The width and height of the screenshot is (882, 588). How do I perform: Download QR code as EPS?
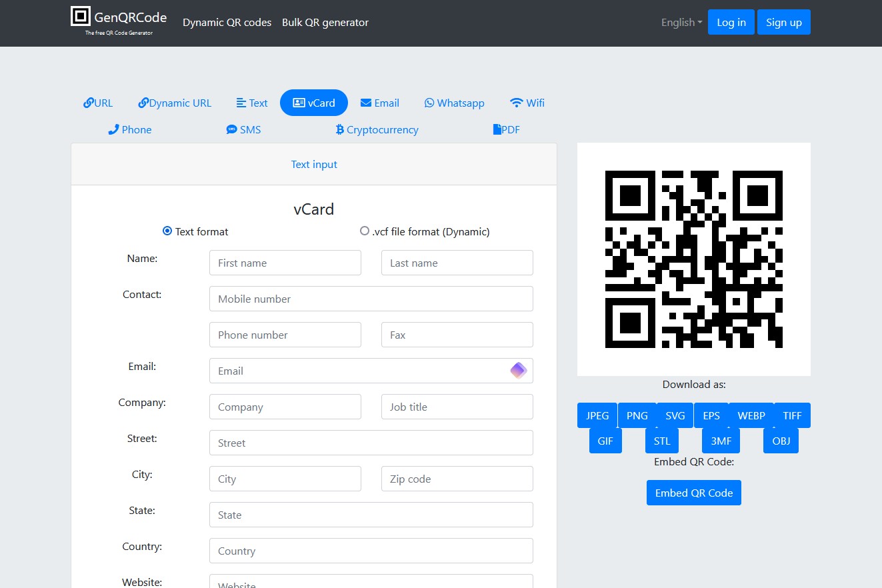(x=711, y=415)
